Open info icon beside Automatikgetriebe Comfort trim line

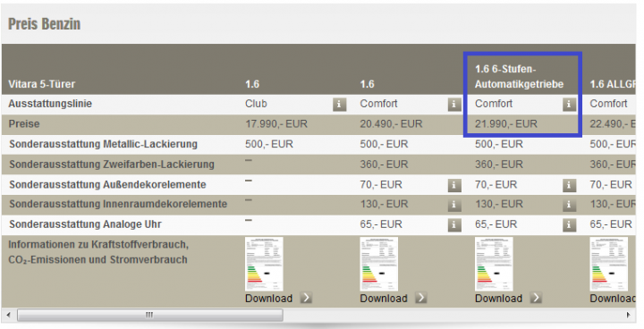tap(569, 105)
